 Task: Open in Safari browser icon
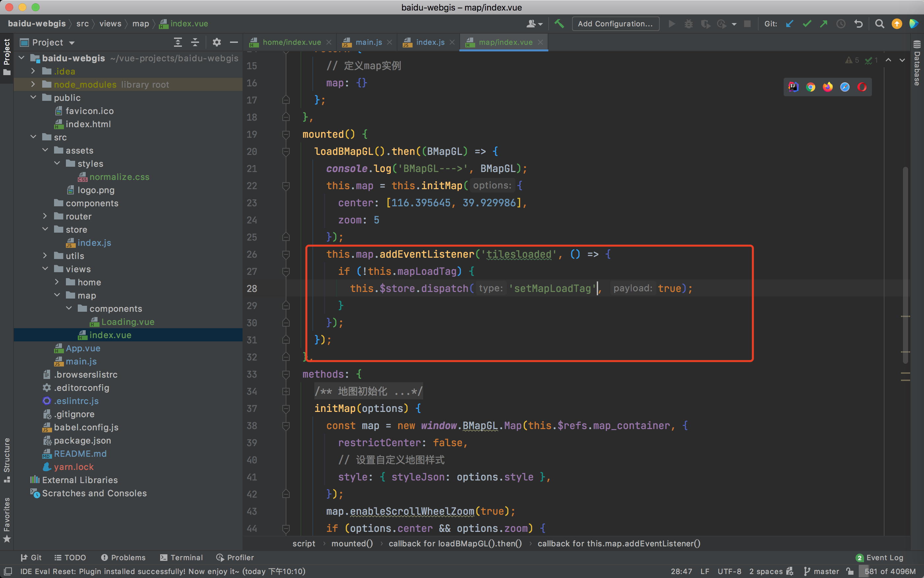tap(845, 87)
